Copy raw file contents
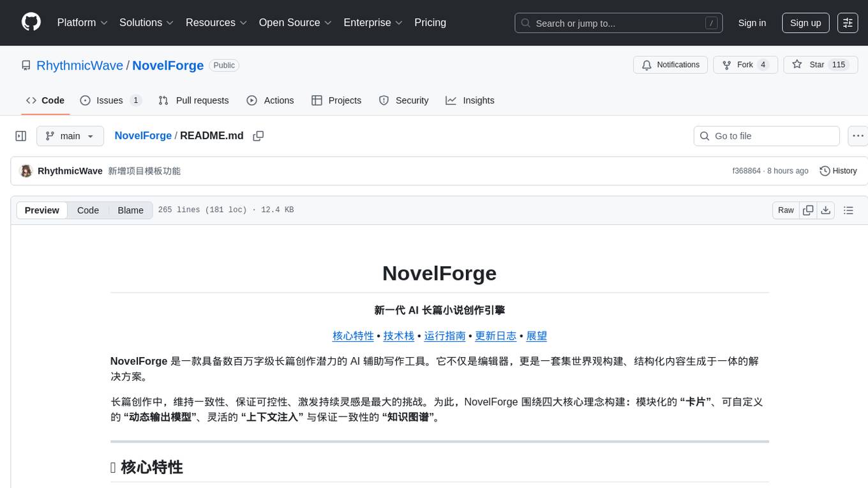The width and height of the screenshot is (868, 488). (809, 210)
